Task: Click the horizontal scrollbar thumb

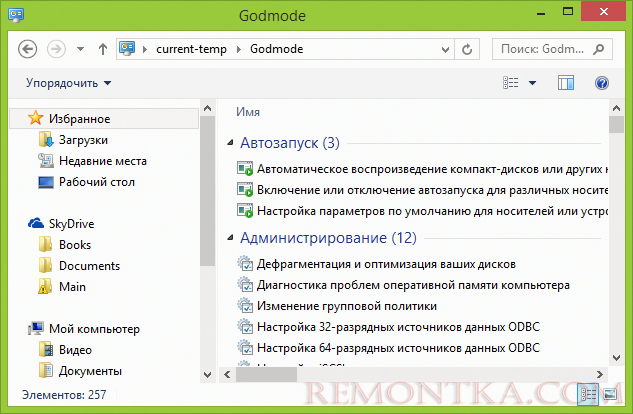Action: pyautogui.click(x=266, y=375)
